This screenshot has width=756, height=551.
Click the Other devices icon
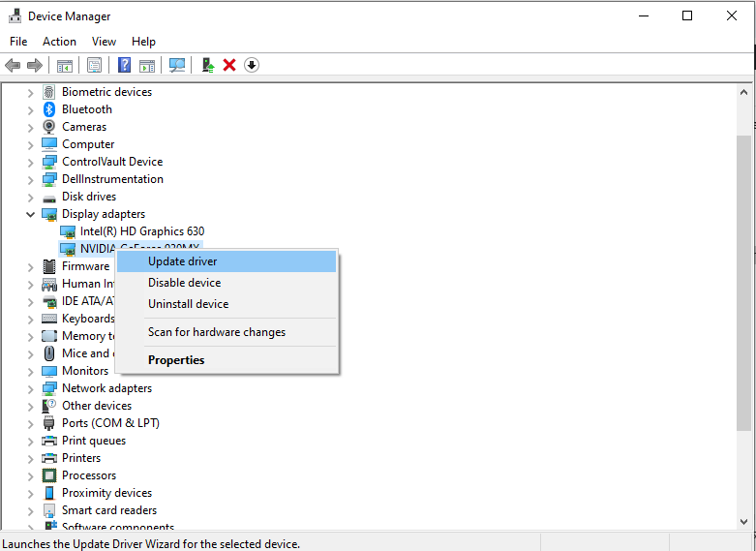click(x=49, y=406)
